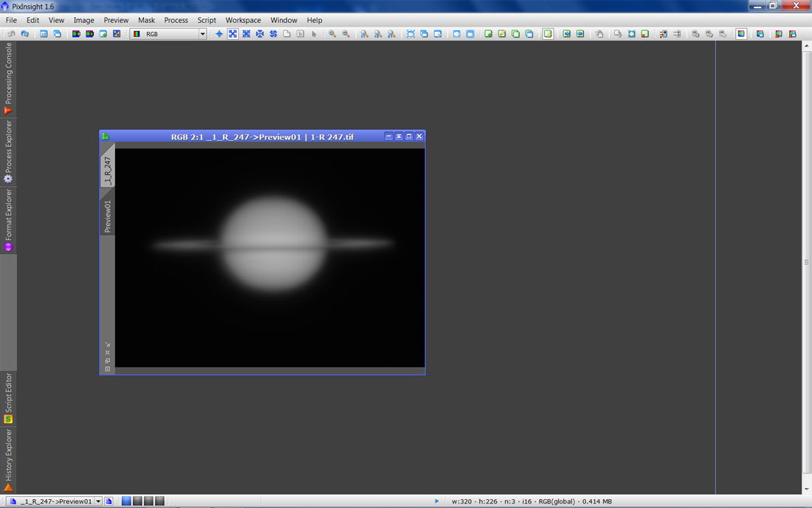Click the green import arrow icon
The height and width of the screenshot is (508, 812).
click(566, 34)
